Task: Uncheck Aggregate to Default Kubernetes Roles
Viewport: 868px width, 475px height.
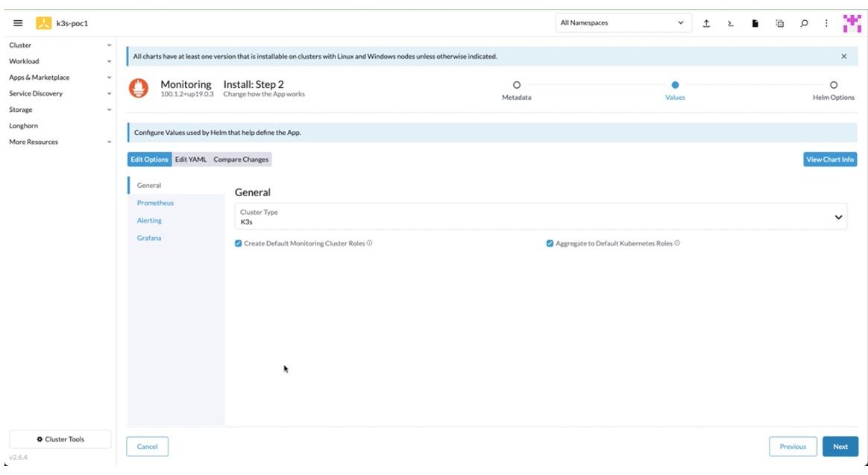Action: pos(550,244)
